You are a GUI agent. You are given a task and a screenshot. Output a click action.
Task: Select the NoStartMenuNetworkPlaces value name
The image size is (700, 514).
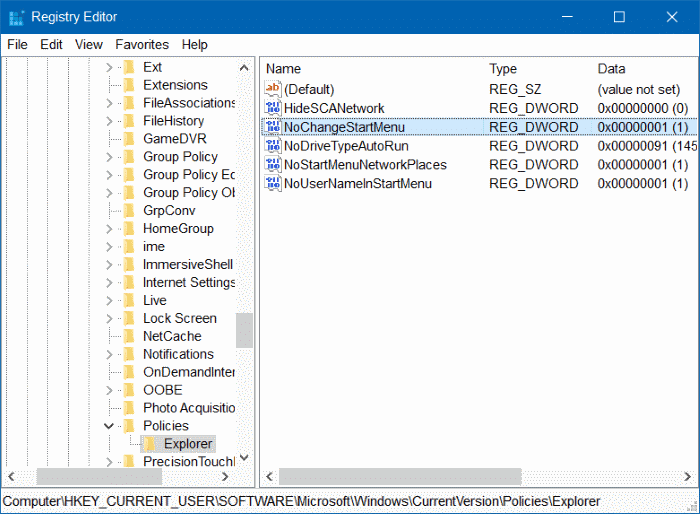(x=365, y=165)
